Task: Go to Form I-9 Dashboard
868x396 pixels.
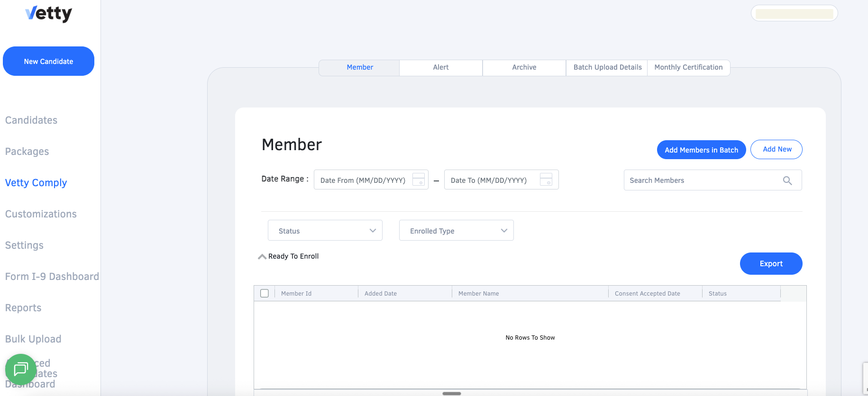Action: [x=52, y=277]
